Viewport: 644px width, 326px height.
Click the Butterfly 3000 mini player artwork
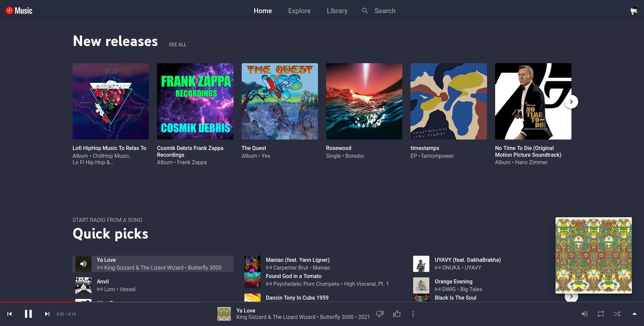(594, 255)
